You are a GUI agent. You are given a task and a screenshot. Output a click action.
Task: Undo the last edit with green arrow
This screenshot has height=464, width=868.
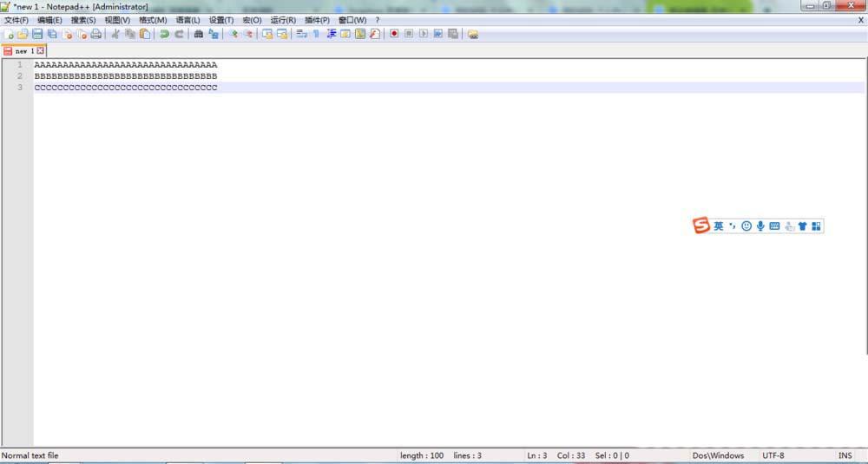(x=164, y=34)
